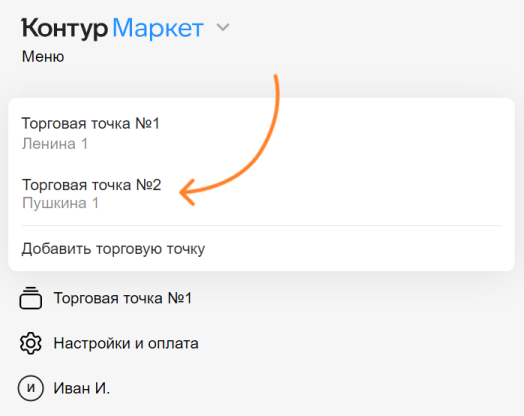Open Настройки и оплата
The height and width of the screenshot is (416, 524).
tap(126, 343)
